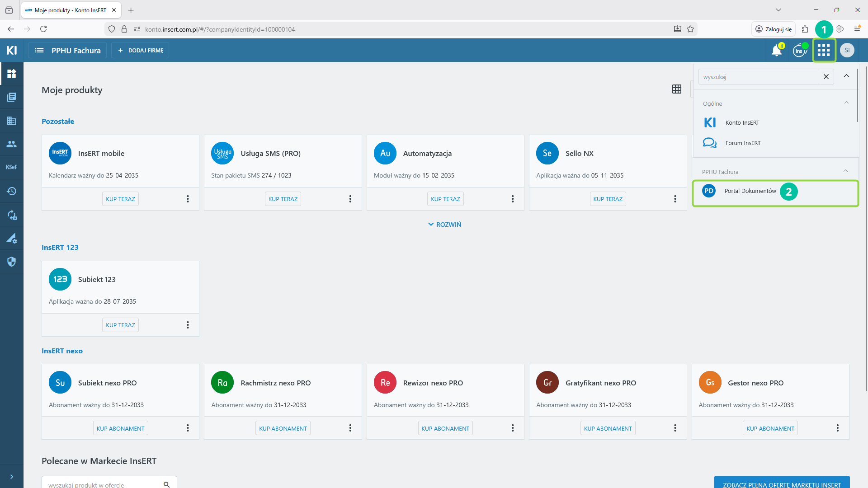Open the history sidebar icon
The image size is (868, 488).
coord(11,191)
